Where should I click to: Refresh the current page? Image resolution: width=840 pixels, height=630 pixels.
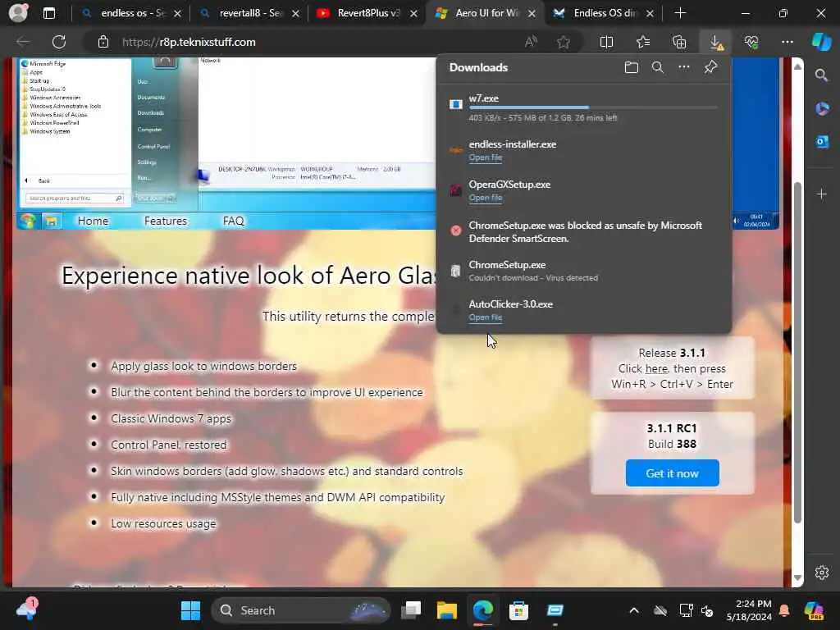pos(59,42)
